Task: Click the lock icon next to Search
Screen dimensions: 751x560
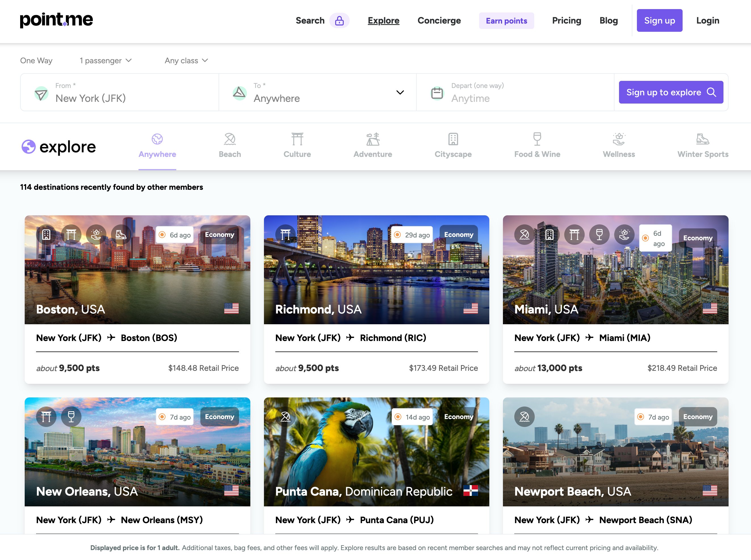Action: pyautogui.click(x=339, y=21)
